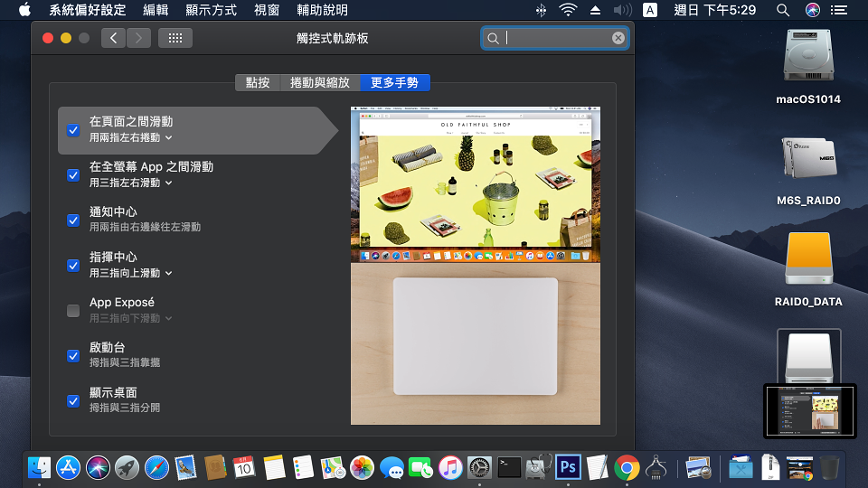Screen dimensions: 868x488
Task: Open 用三指向上滑動 options dropdown
Action: 130,273
